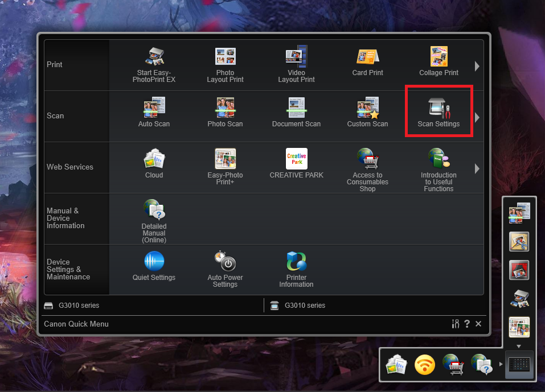Select Card Print
The width and height of the screenshot is (545, 392).
[x=367, y=61]
